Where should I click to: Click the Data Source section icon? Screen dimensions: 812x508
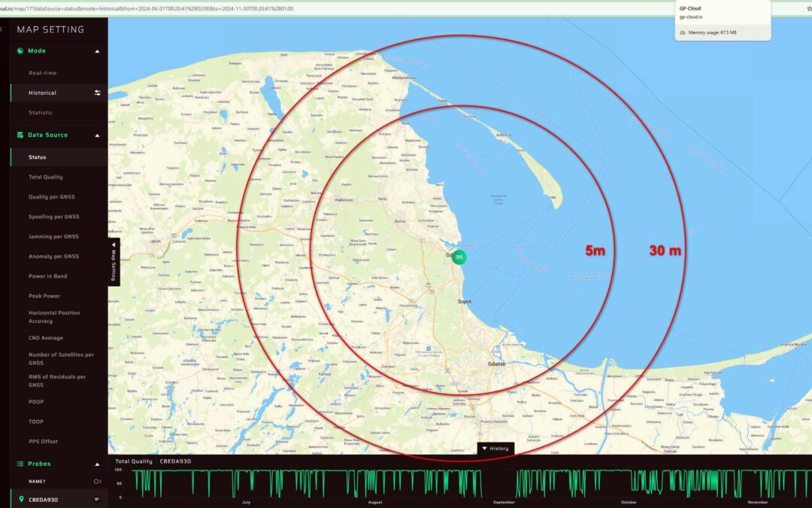click(x=20, y=135)
